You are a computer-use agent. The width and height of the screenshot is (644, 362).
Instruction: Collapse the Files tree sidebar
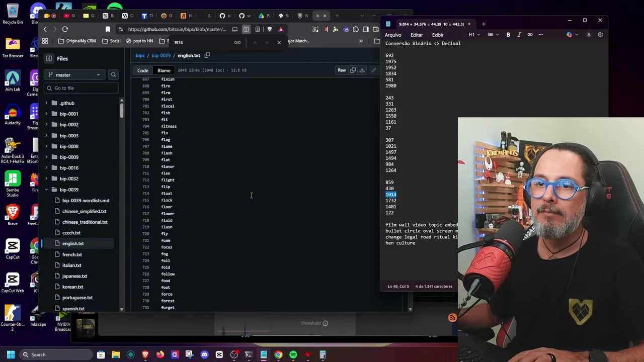49,59
